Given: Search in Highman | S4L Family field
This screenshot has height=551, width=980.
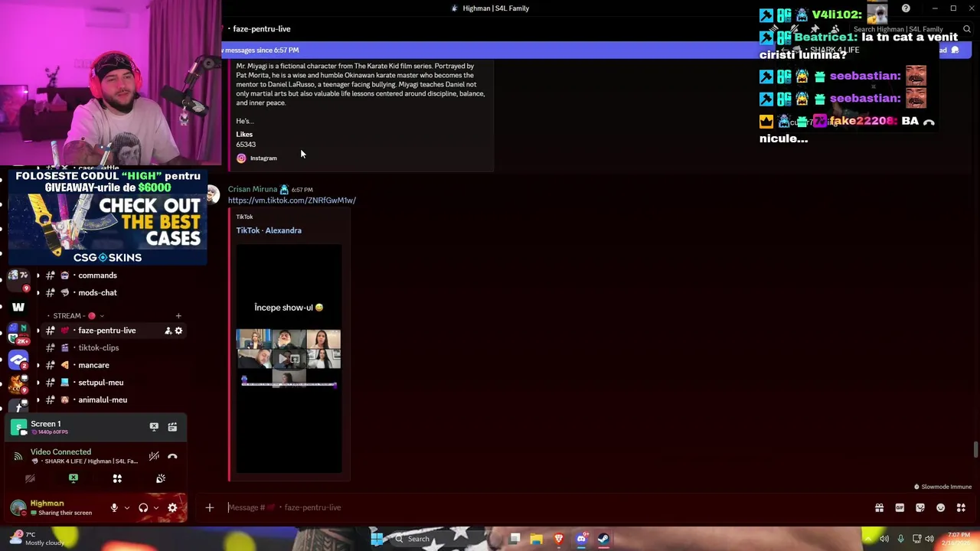Looking at the screenshot, I should 910,29.
